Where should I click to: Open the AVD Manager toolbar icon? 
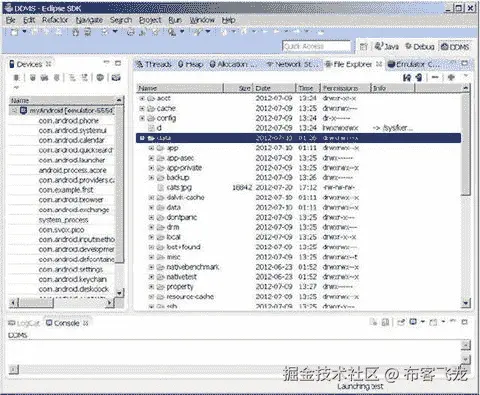pyautogui.click(x=88, y=32)
